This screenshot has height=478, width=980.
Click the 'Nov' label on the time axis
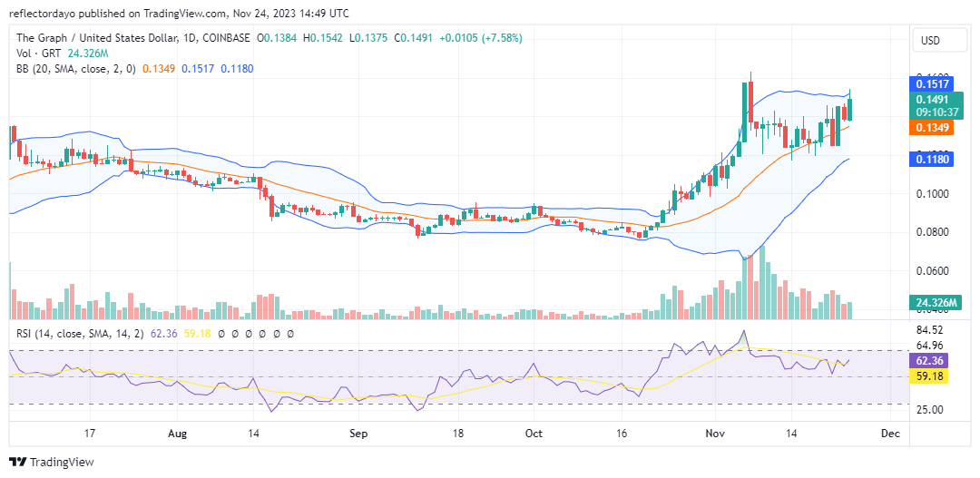click(716, 433)
